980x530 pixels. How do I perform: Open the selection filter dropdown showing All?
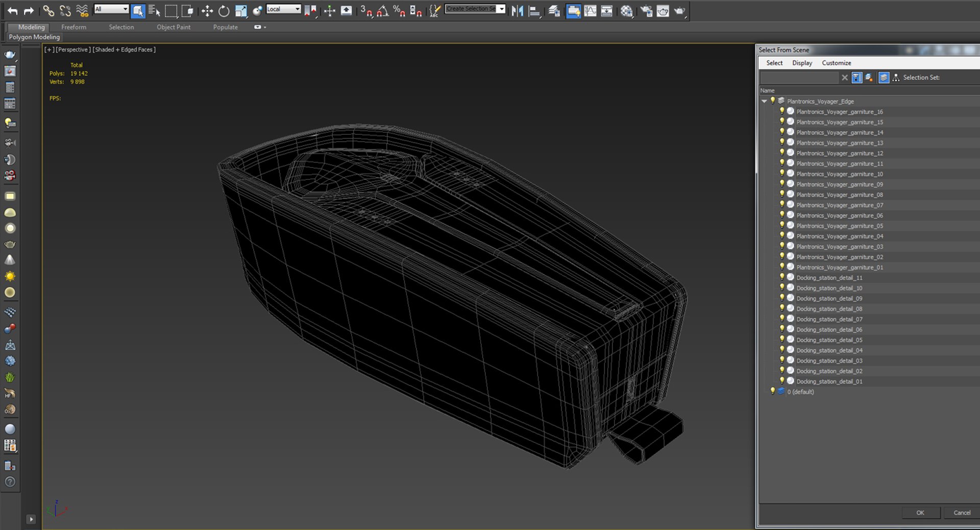(x=111, y=9)
